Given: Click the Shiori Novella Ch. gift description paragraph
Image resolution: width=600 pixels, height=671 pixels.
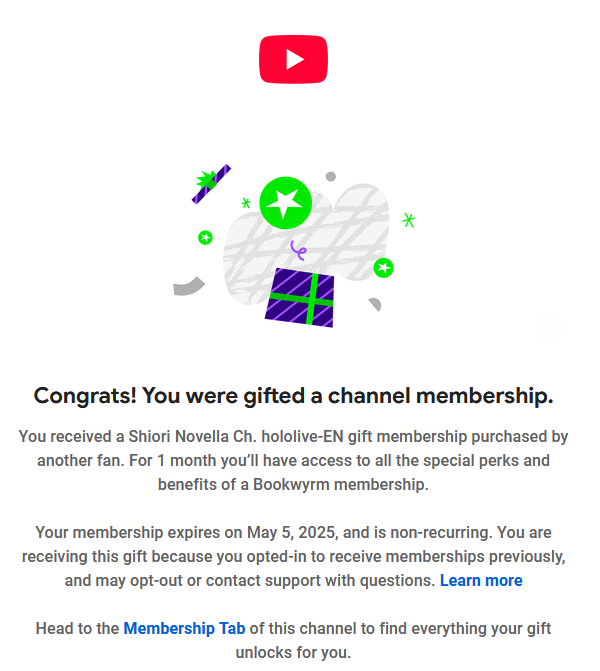Looking at the screenshot, I should [x=294, y=460].
